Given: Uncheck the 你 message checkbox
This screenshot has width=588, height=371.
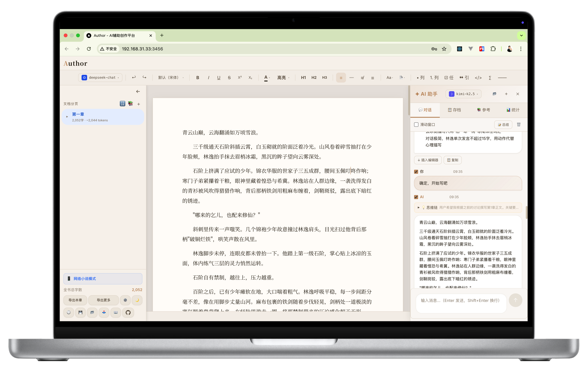Looking at the screenshot, I should pos(416,172).
